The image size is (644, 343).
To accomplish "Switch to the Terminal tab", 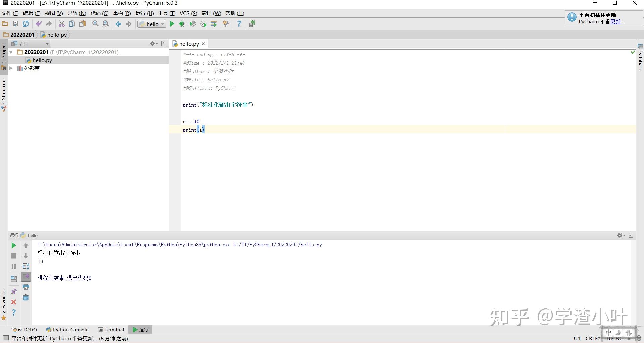I will pyautogui.click(x=111, y=330).
